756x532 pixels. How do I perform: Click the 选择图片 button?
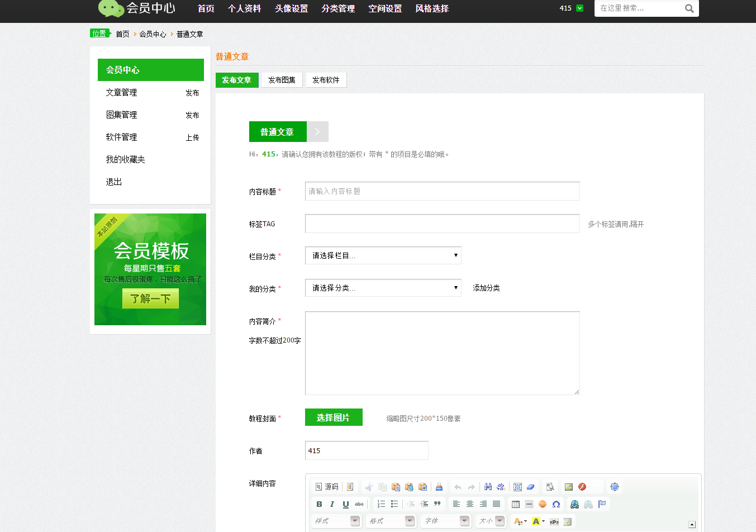(334, 417)
